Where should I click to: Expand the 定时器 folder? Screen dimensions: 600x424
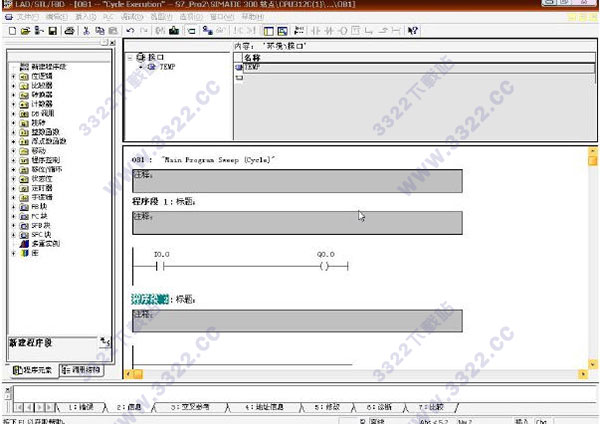click(x=13, y=188)
